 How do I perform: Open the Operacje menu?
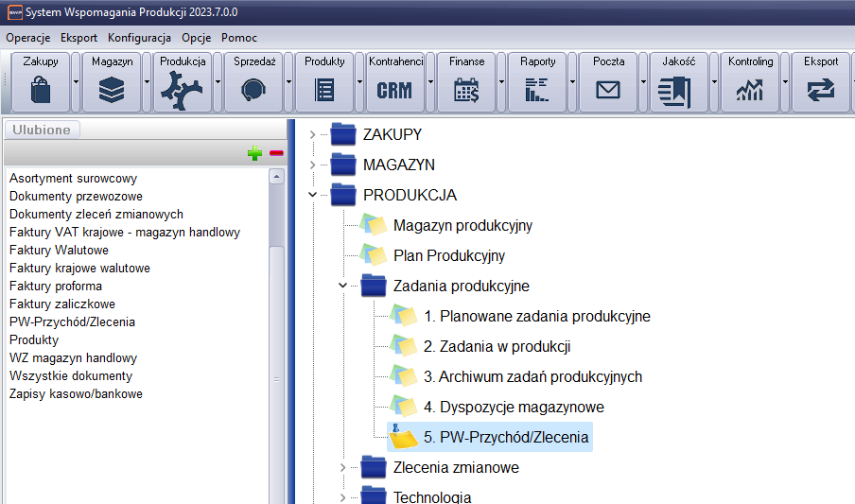[x=28, y=38]
